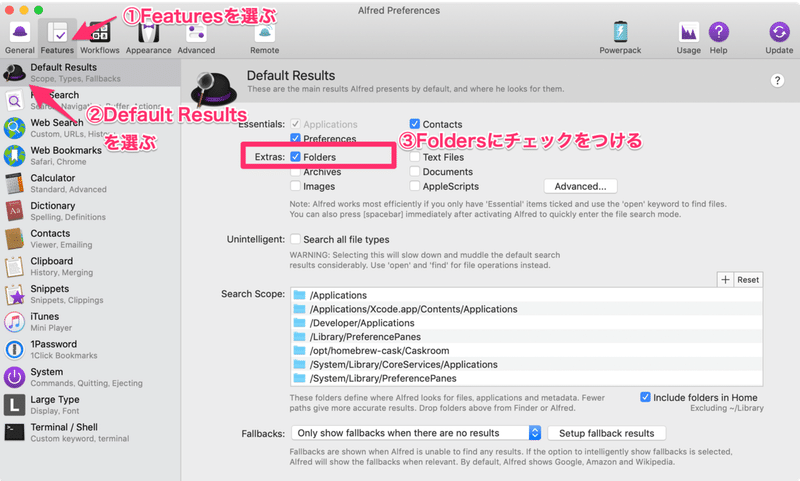Open the Dictionary feature icon
The image size is (800, 481).
[14, 211]
